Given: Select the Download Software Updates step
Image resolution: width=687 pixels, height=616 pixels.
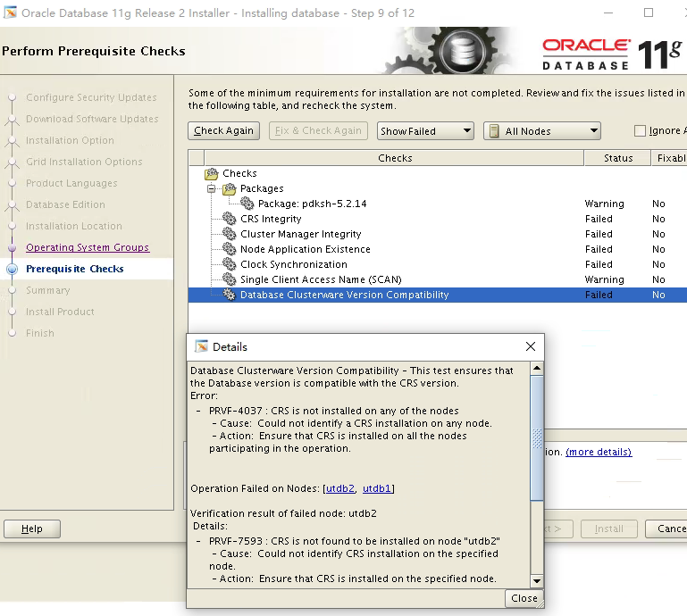Looking at the screenshot, I should pyautogui.click(x=92, y=119).
